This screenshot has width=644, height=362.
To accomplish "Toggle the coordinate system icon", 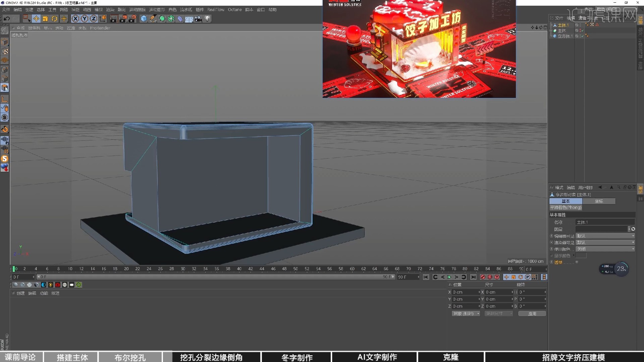I will click(103, 19).
